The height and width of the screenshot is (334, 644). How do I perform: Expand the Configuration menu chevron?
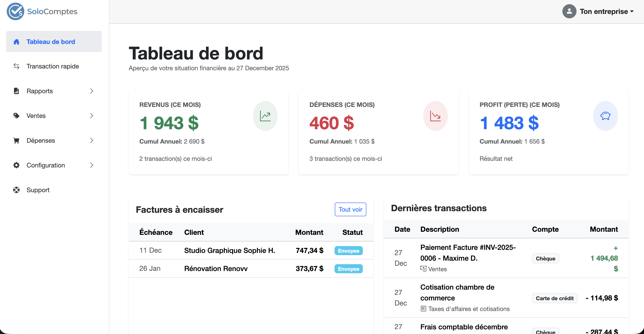(x=92, y=165)
